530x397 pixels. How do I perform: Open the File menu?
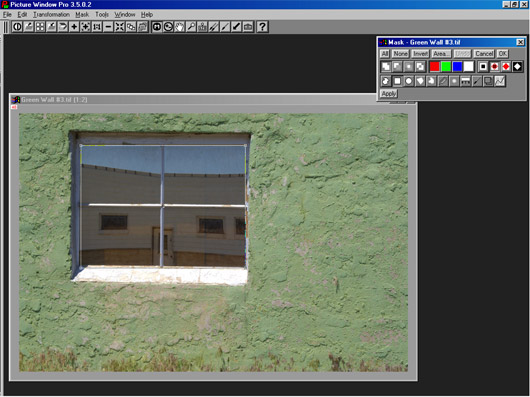pos(7,15)
